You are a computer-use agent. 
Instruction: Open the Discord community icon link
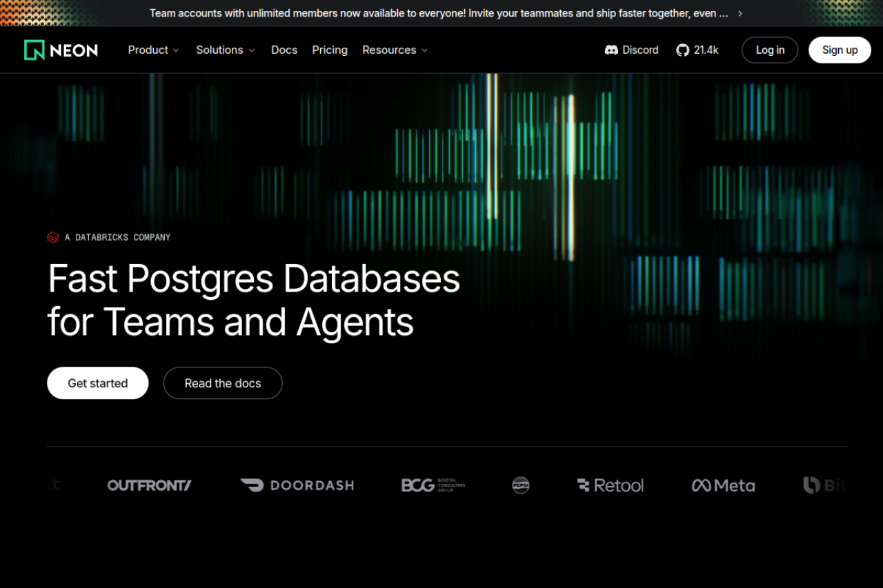pyautogui.click(x=611, y=50)
